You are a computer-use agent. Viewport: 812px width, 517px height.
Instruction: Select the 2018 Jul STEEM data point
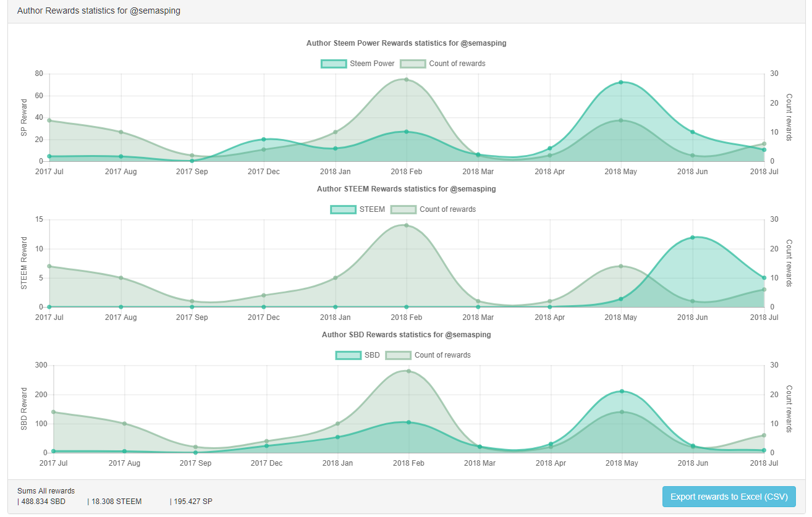pyautogui.click(x=764, y=278)
